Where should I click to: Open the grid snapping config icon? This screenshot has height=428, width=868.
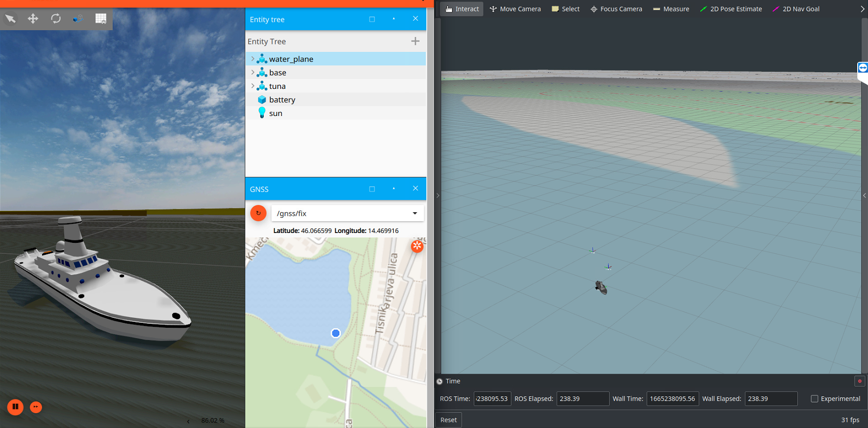(x=101, y=19)
